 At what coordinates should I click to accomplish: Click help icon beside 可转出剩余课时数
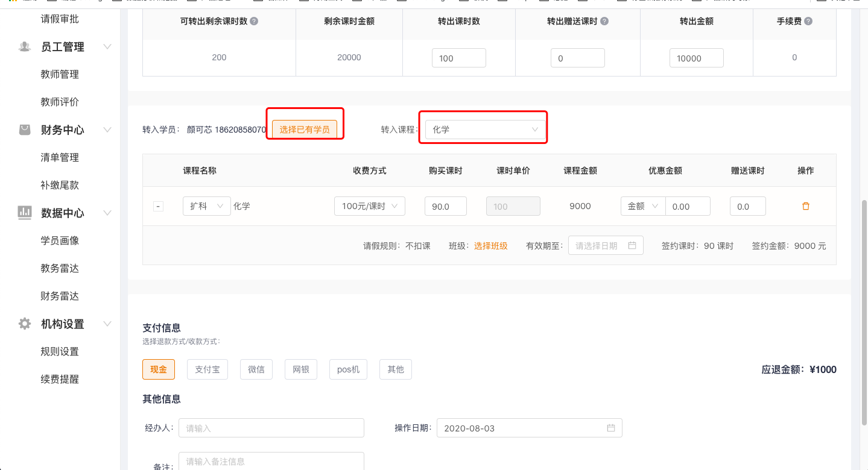tap(254, 21)
